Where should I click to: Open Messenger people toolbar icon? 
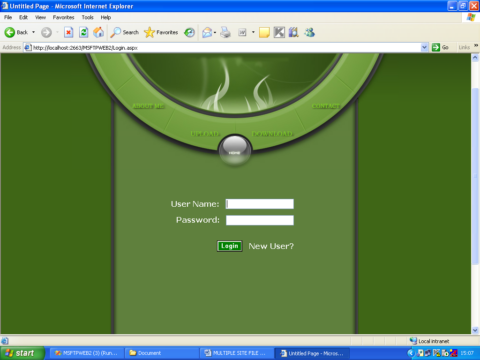310,32
